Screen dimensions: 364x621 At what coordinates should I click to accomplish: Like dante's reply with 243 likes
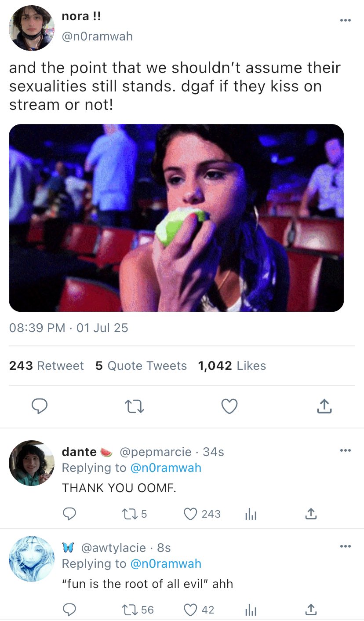[x=190, y=514]
